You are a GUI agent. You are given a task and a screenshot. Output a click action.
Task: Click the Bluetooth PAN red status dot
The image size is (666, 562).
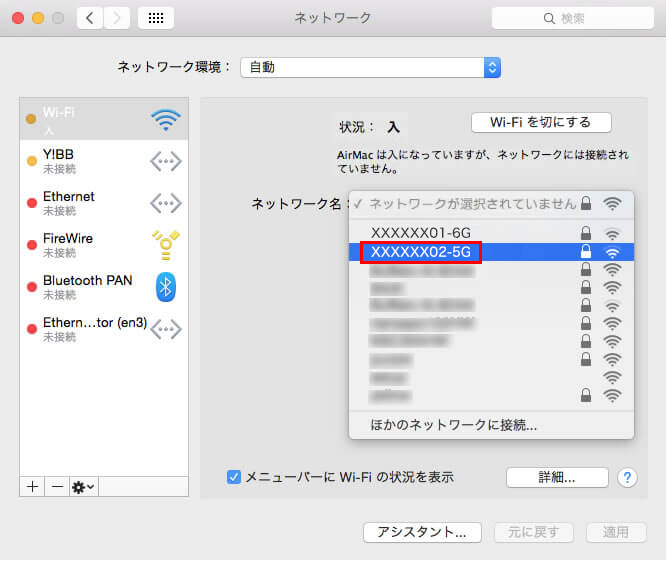pyautogui.click(x=32, y=287)
